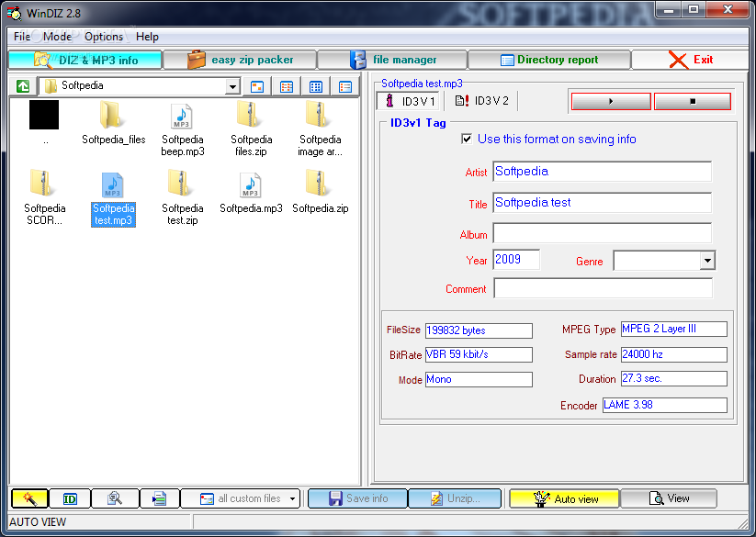This screenshot has width=756, height=537.
Task: Switch to large icons view button
Action: click(257, 86)
